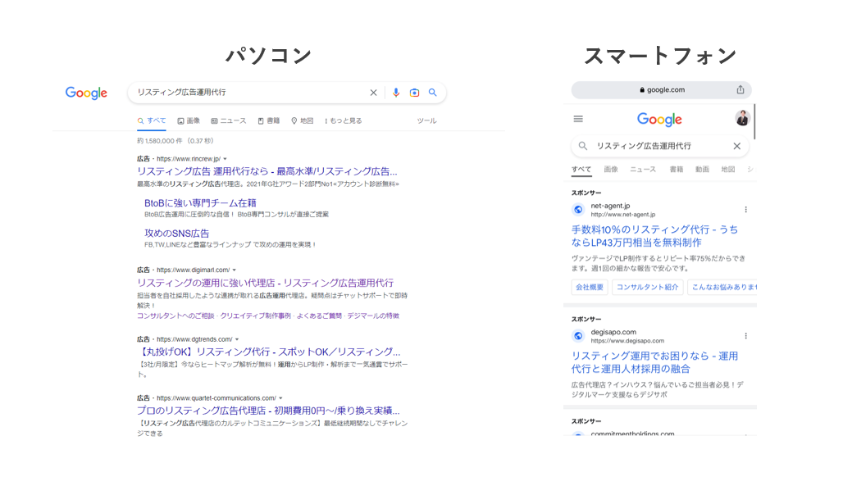Open the リスティング広告 運用代行なら ad headline
843x504 pixels.
(x=267, y=171)
